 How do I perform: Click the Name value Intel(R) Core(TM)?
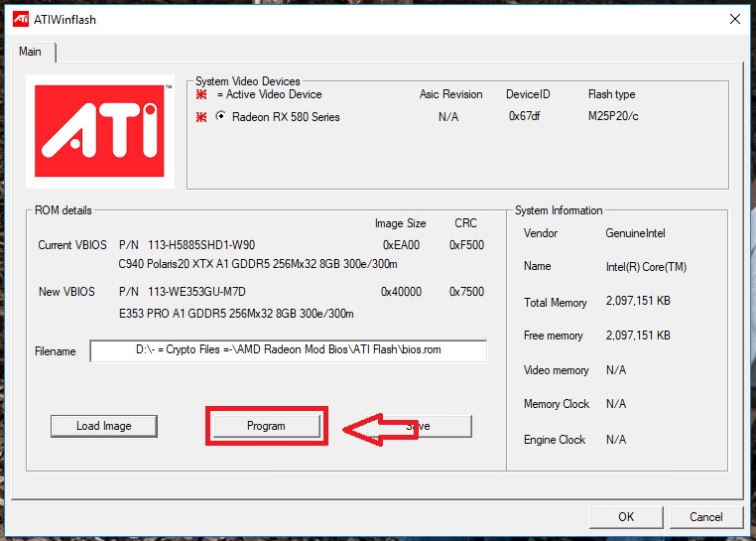(646, 267)
